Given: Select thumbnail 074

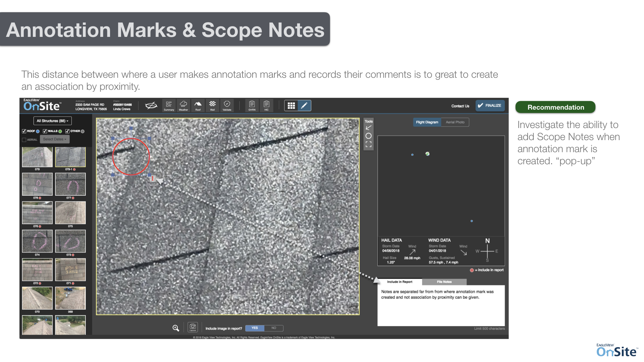Looking at the screenshot, I should (37, 241).
